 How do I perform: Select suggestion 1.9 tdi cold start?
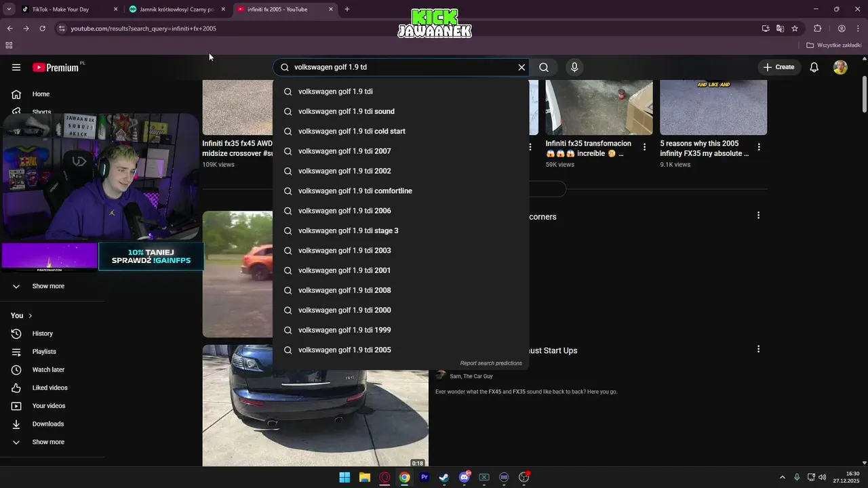tap(401, 131)
